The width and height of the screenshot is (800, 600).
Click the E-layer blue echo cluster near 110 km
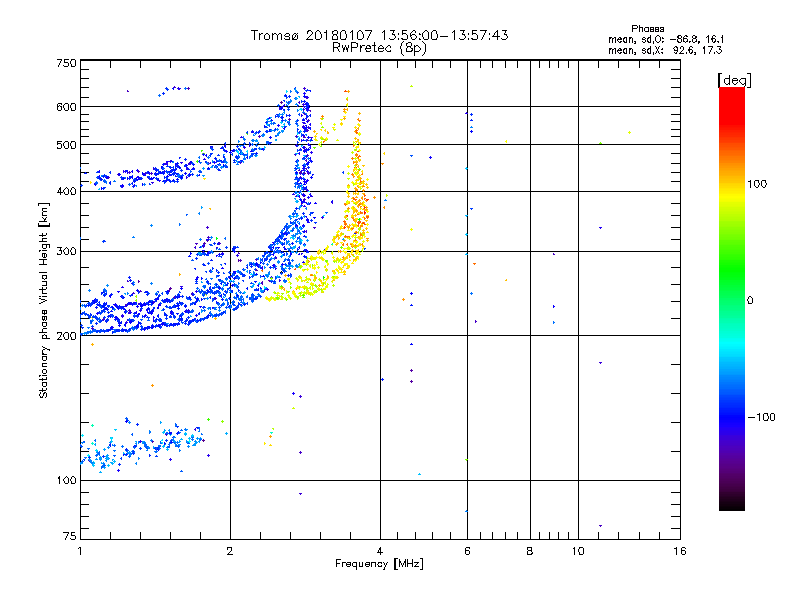pyautogui.click(x=140, y=445)
